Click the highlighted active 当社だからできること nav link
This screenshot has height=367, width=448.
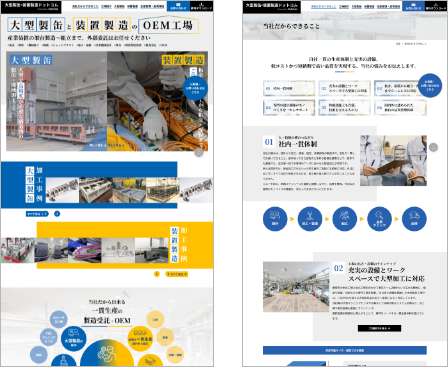[323, 7]
